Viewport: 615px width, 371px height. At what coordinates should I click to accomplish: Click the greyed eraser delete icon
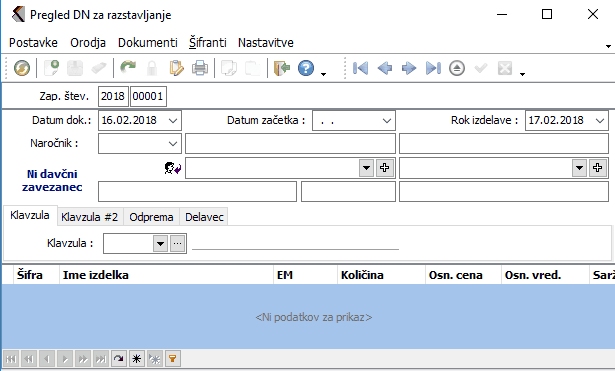pyautogui.click(x=99, y=68)
